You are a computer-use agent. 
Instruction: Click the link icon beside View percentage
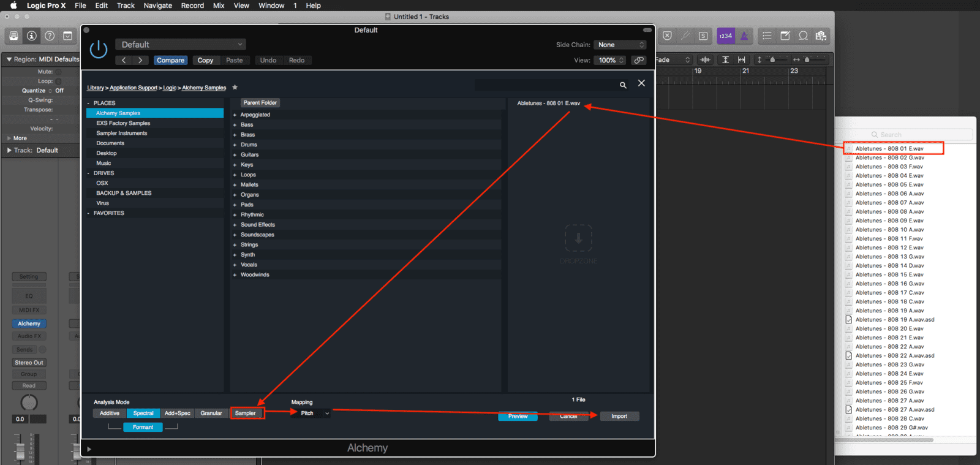pyautogui.click(x=639, y=60)
